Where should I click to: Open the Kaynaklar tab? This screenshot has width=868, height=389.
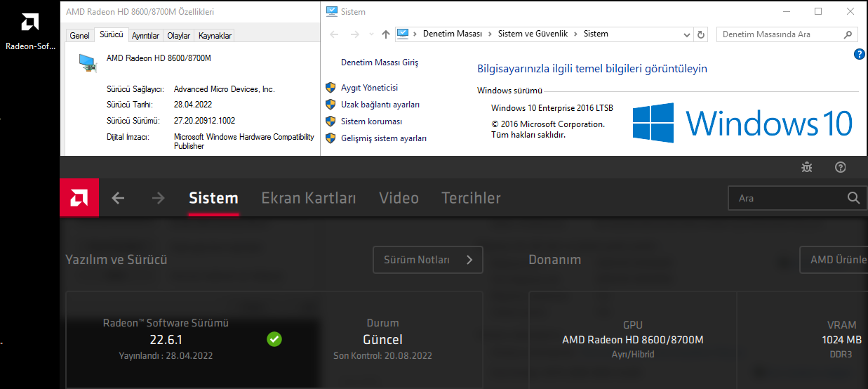point(213,36)
